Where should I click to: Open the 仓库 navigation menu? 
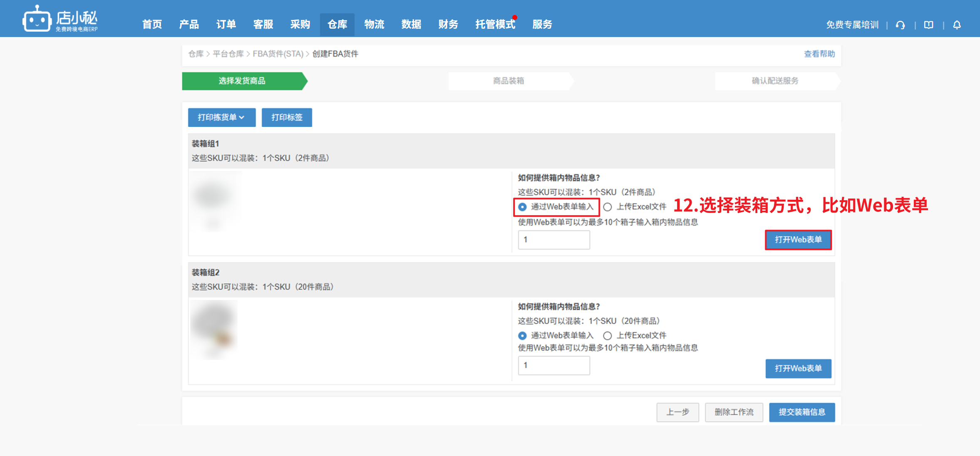point(337,25)
